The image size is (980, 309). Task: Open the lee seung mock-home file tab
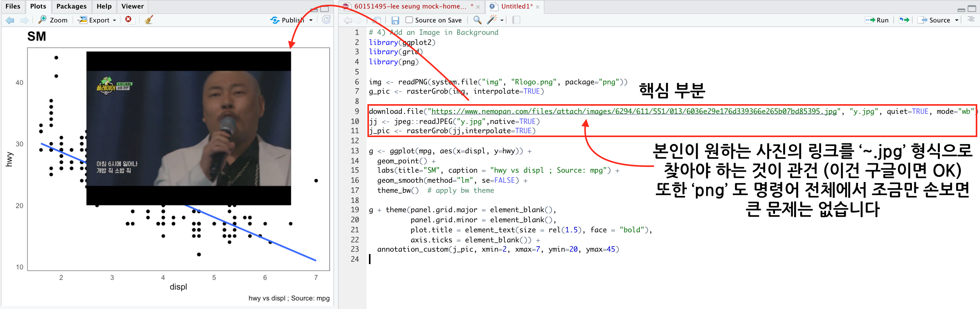410,6
